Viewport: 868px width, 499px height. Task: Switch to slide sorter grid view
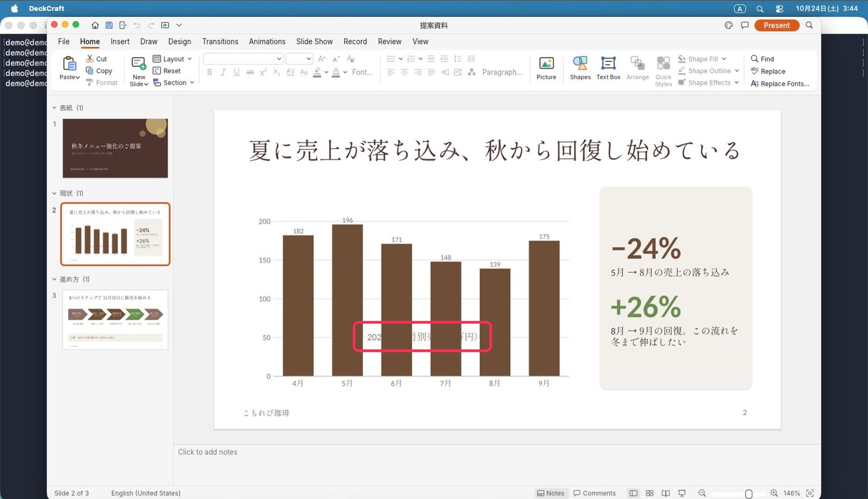(x=649, y=493)
